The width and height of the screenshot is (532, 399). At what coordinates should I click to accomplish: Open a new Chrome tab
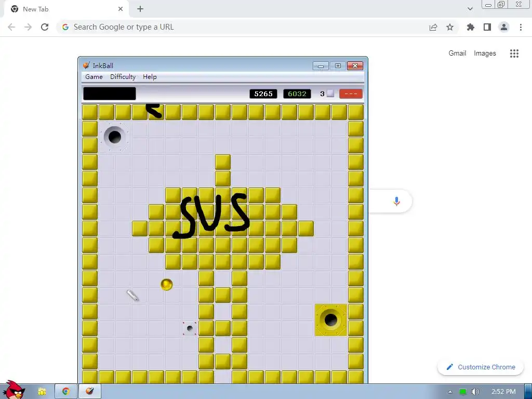(x=140, y=9)
